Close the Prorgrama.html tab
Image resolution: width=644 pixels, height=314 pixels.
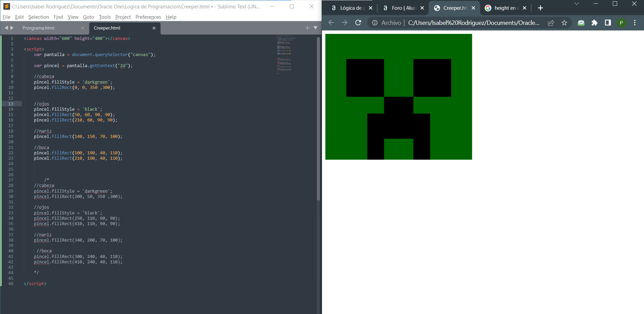click(83, 28)
